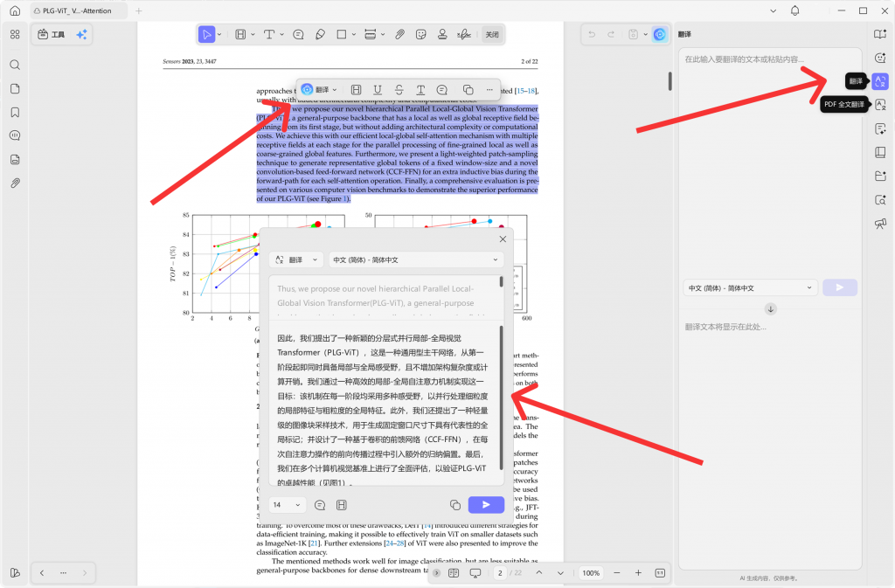
Task: Open the search icon on left sidebar
Action: [15, 65]
